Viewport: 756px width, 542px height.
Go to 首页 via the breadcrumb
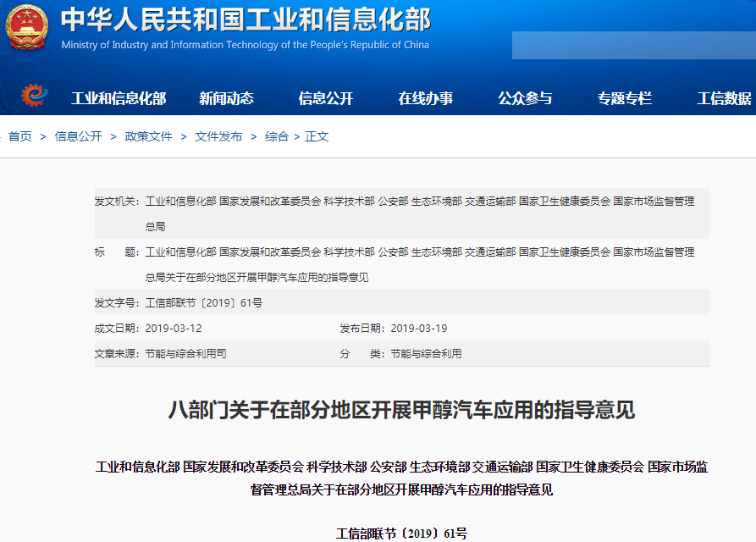coord(20,135)
